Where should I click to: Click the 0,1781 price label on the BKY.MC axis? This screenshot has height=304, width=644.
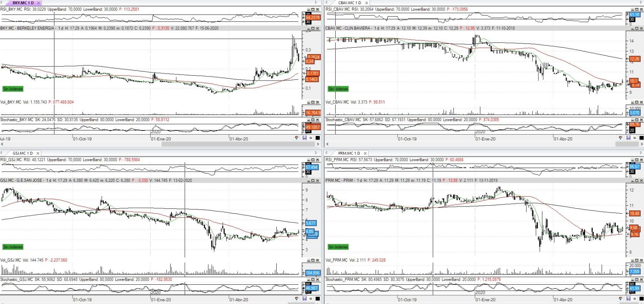[313, 73]
